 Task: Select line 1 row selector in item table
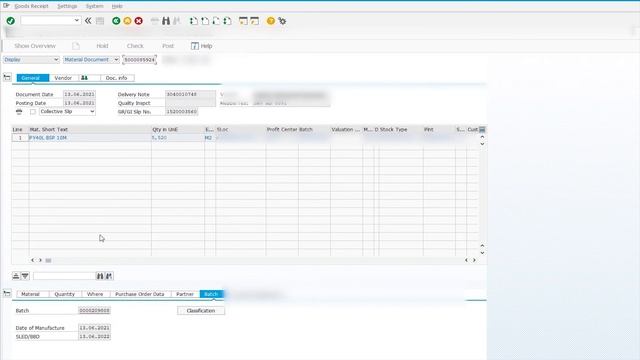[20, 138]
